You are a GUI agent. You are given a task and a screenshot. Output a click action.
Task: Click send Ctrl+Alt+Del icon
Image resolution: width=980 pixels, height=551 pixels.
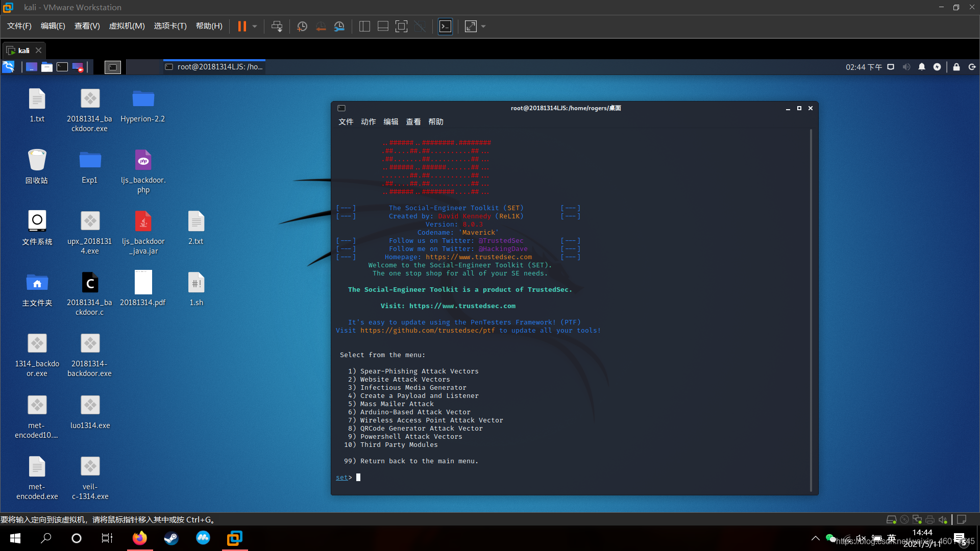tap(277, 27)
